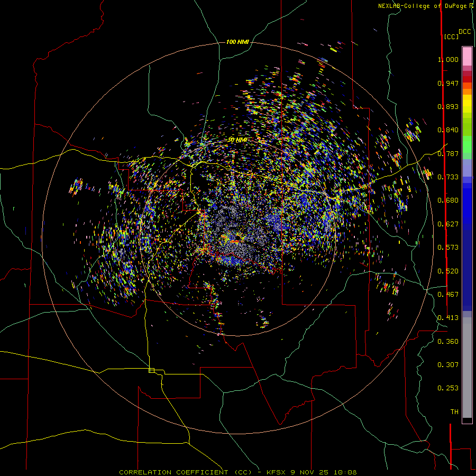This screenshot has height=476, width=476.
Task: Click the 0.733 scale value
Action: (448, 177)
